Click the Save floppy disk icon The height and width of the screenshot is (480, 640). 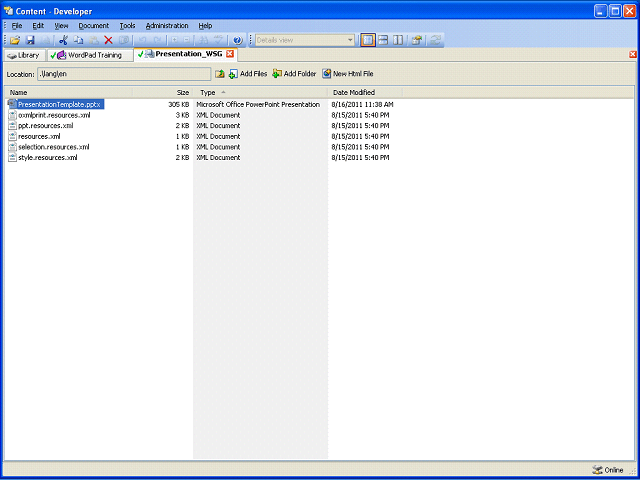click(x=30, y=40)
